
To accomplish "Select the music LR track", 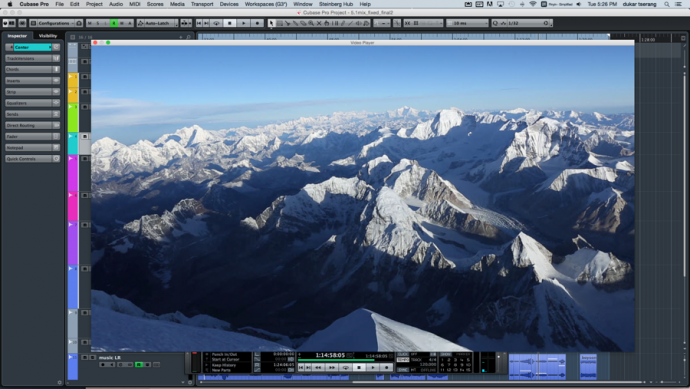I will tap(110, 358).
